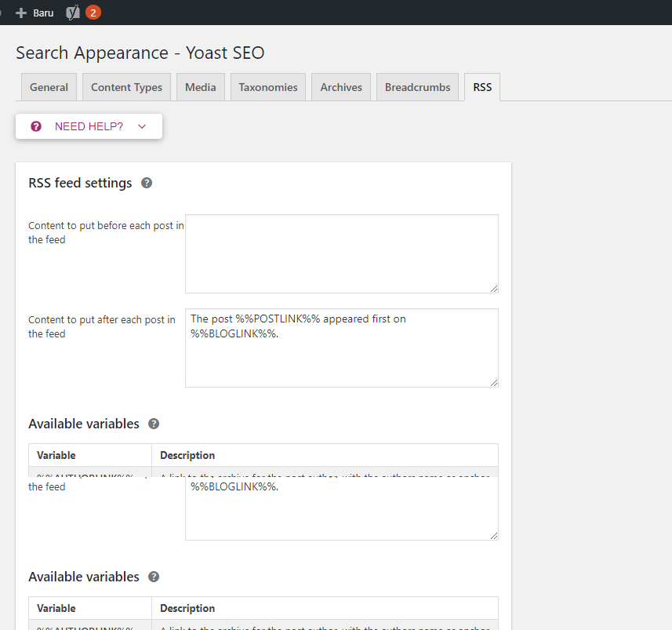
Task: Click the NEED HELP? label
Action: (x=89, y=126)
